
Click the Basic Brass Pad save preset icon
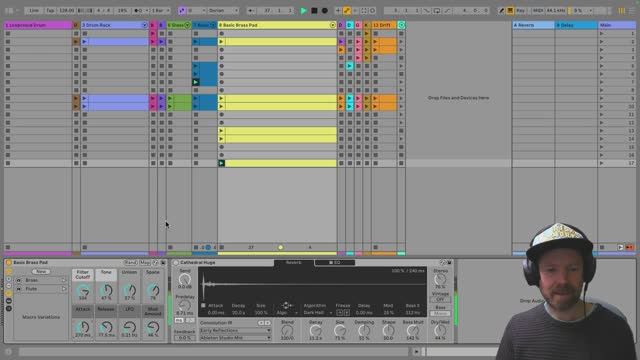(x=163, y=262)
